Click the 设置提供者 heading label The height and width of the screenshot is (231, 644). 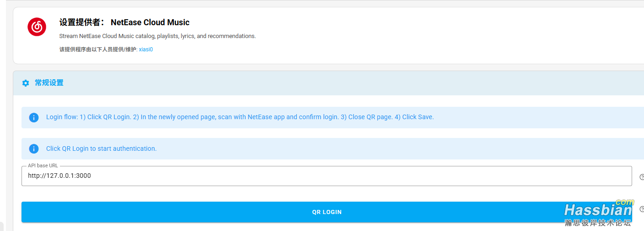pyautogui.click(x=82, y=22)
